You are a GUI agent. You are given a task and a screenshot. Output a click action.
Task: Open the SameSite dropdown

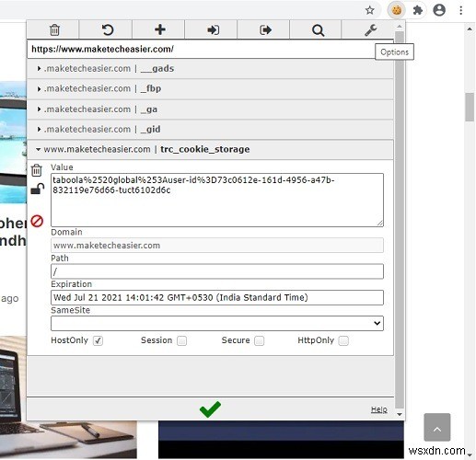[217, 323]
